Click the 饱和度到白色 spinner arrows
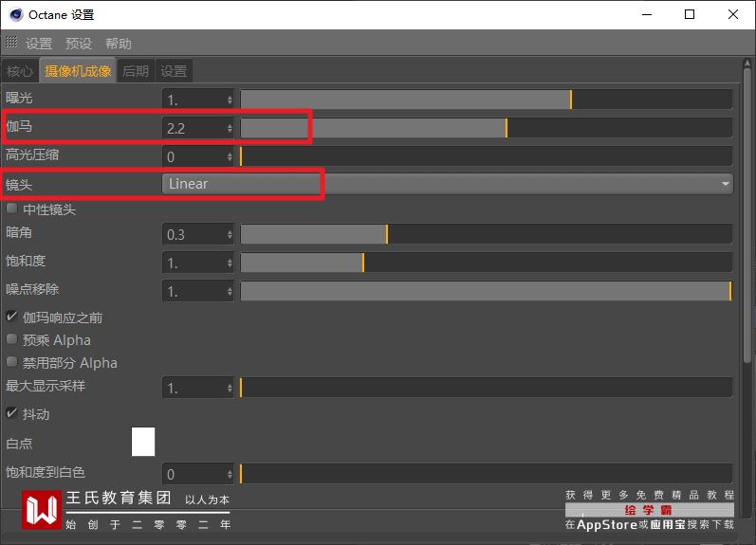Screen dimensions: 756x545 (230, 474)
